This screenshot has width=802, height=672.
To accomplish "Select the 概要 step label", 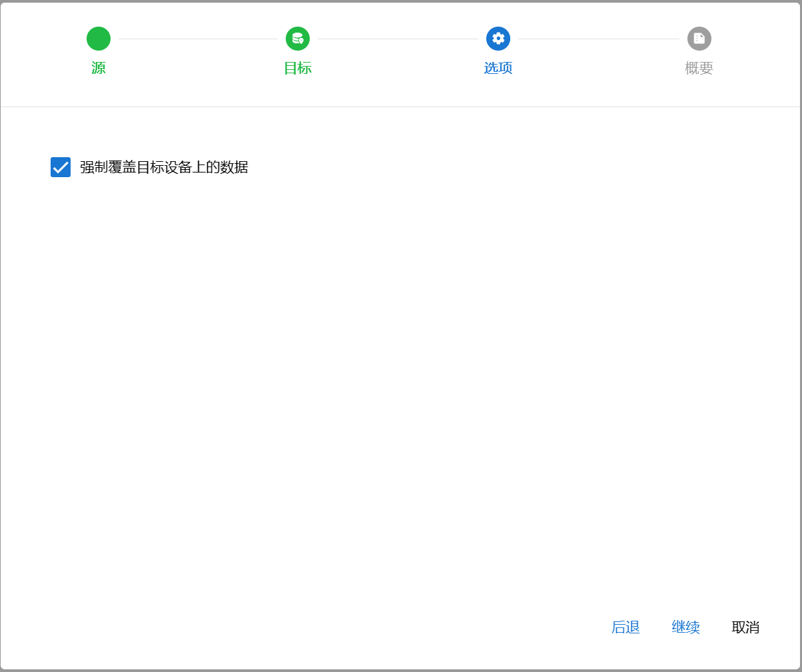I will (x=699, y=68).
